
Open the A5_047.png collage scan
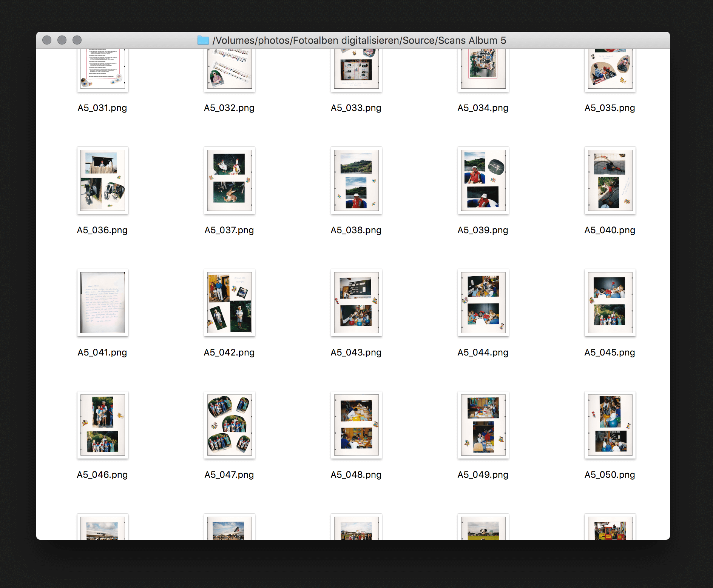coord(229,425)
